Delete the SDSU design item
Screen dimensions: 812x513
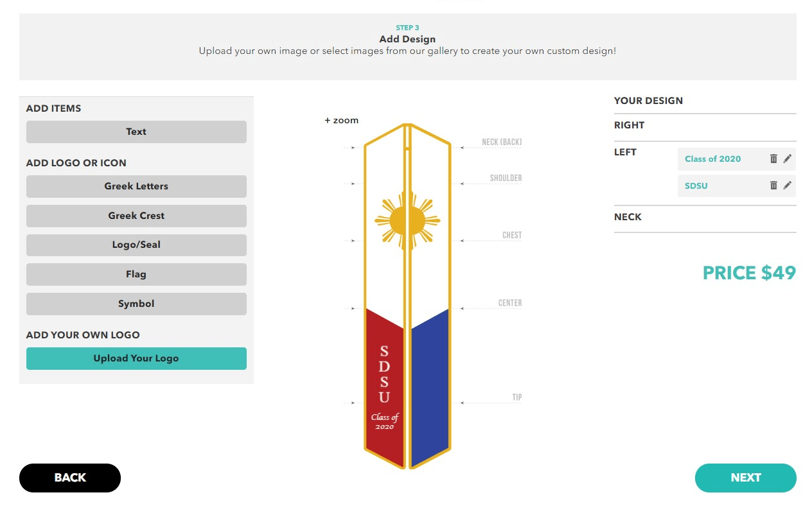point(773,186)
